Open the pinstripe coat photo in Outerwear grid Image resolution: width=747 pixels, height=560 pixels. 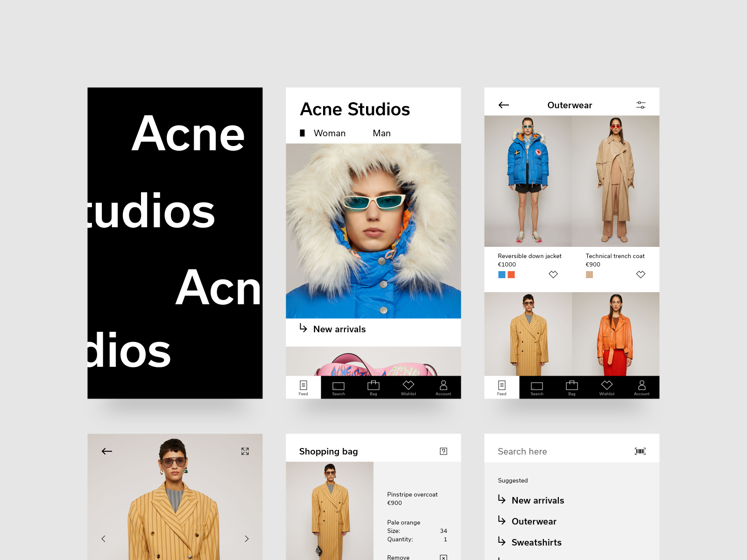click(528, 334)
